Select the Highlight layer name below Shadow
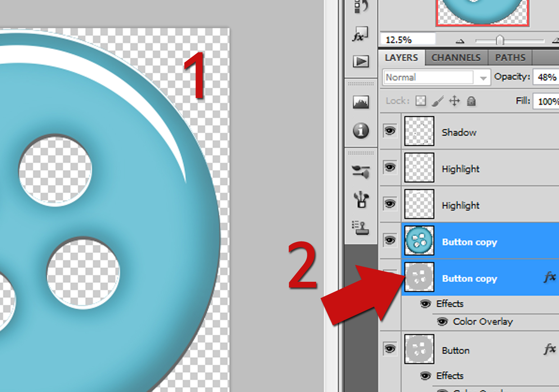 461,169
